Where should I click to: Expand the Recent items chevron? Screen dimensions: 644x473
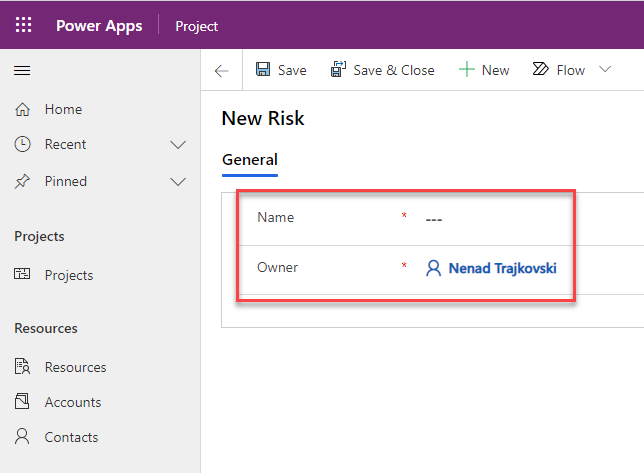pos(178,145)
